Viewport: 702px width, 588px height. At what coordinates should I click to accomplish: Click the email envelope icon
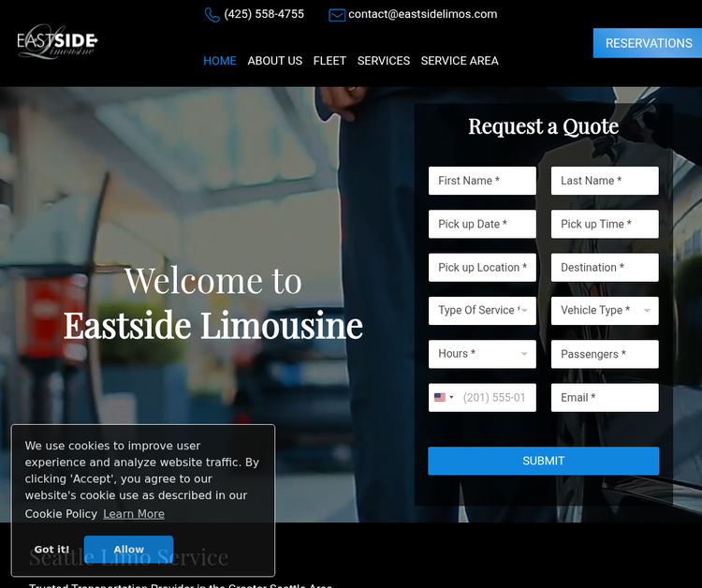tap(337, 15)
